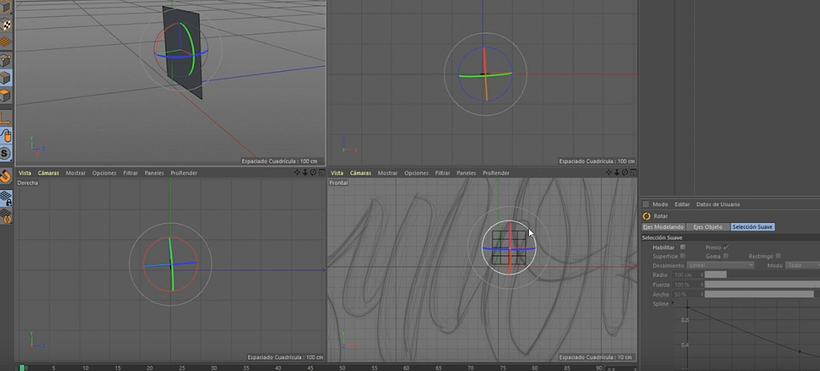Image resolution: width=820 pixels, height=371 pixels.
Task: Open Paneles menu in Frontal viewport
Action: (466, 173)
